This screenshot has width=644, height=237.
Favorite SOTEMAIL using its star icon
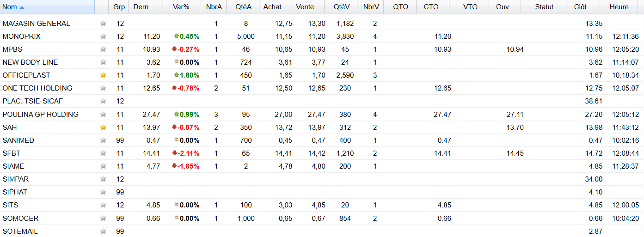(103, 231)
